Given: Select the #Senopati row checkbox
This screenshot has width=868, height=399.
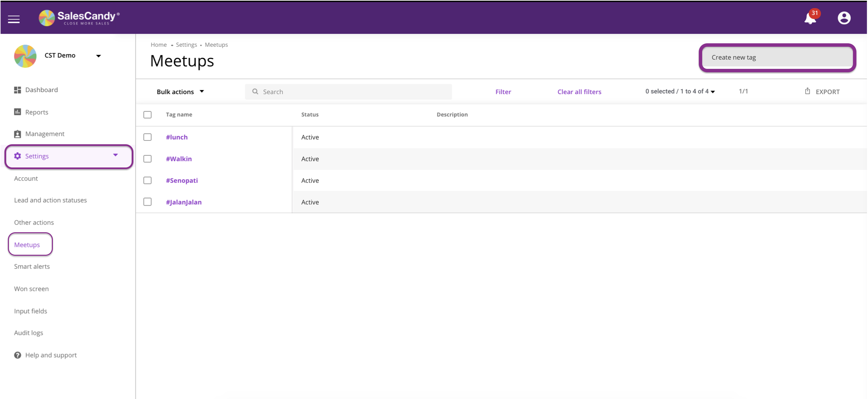Looking at the screenshot, I should point(147,180).
